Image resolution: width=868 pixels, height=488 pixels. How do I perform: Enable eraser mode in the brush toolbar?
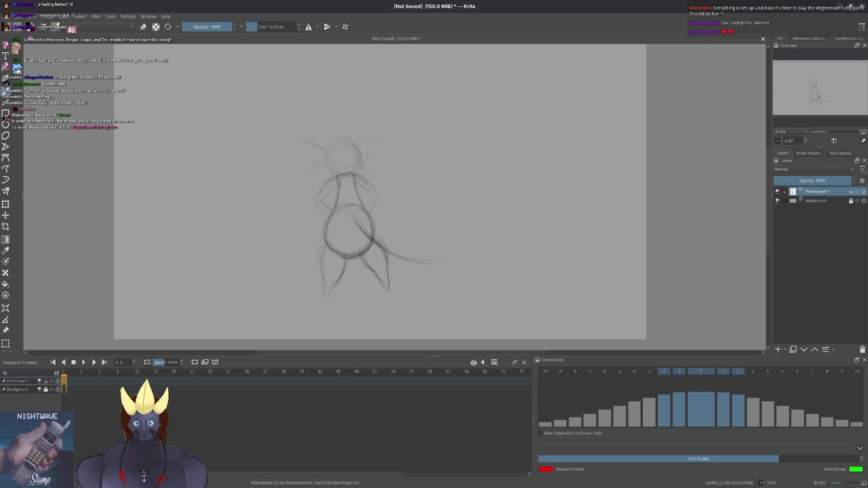click(143, 26)
